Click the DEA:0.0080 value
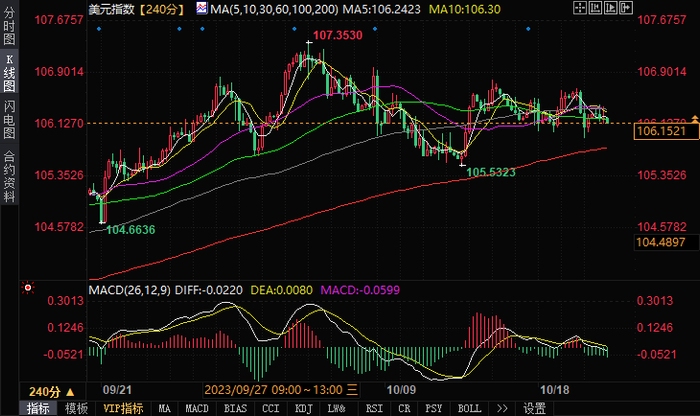700x416 pixels. [282, 290]
